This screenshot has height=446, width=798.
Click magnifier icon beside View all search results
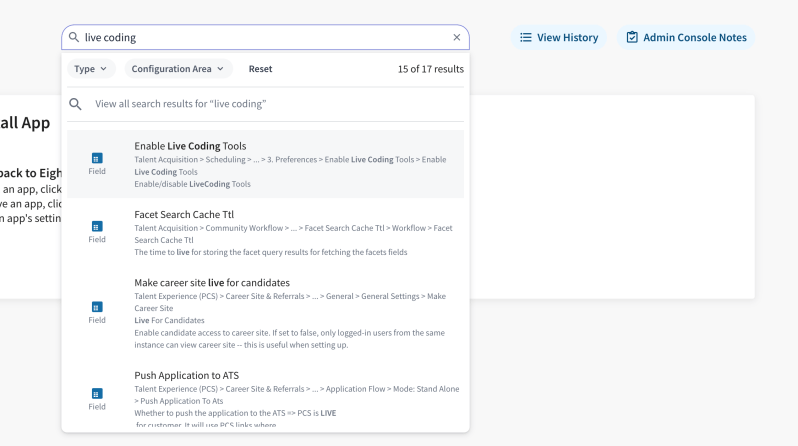tap(75, 104)
